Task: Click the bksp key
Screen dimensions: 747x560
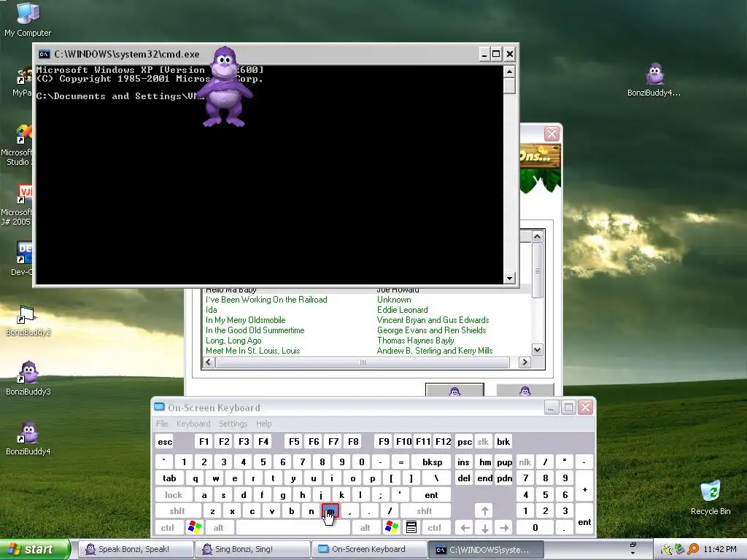Action: pyautogui.click(x=432, y=462)
